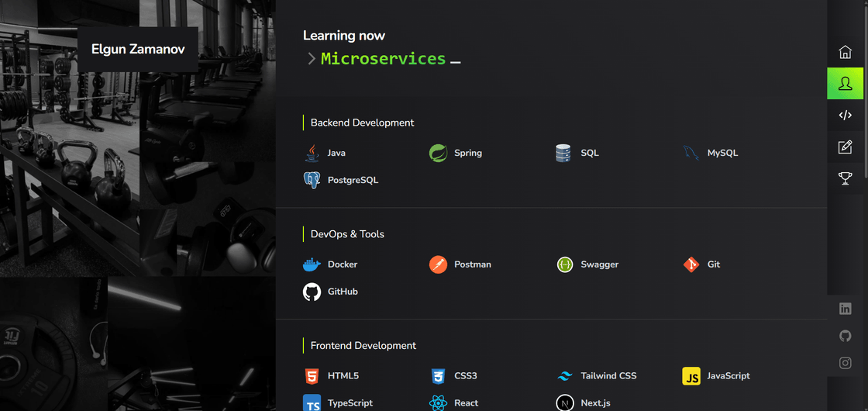Click the Git diamond icon

691,264
